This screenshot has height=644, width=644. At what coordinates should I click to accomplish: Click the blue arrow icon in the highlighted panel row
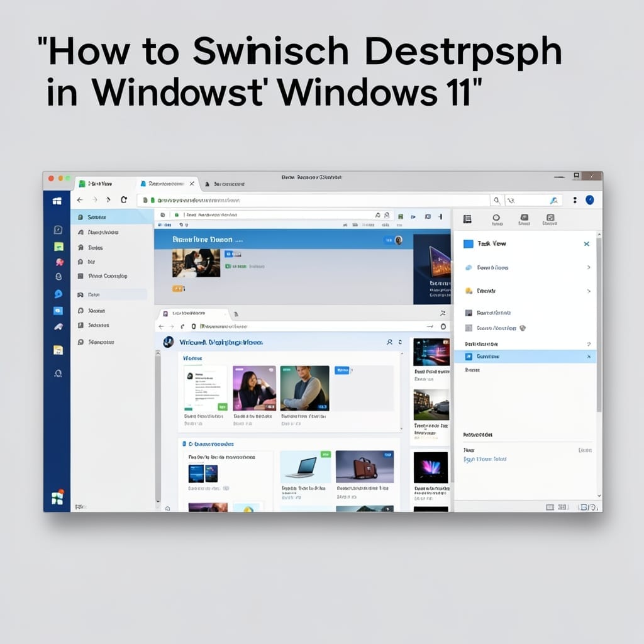tap(469, 357)
